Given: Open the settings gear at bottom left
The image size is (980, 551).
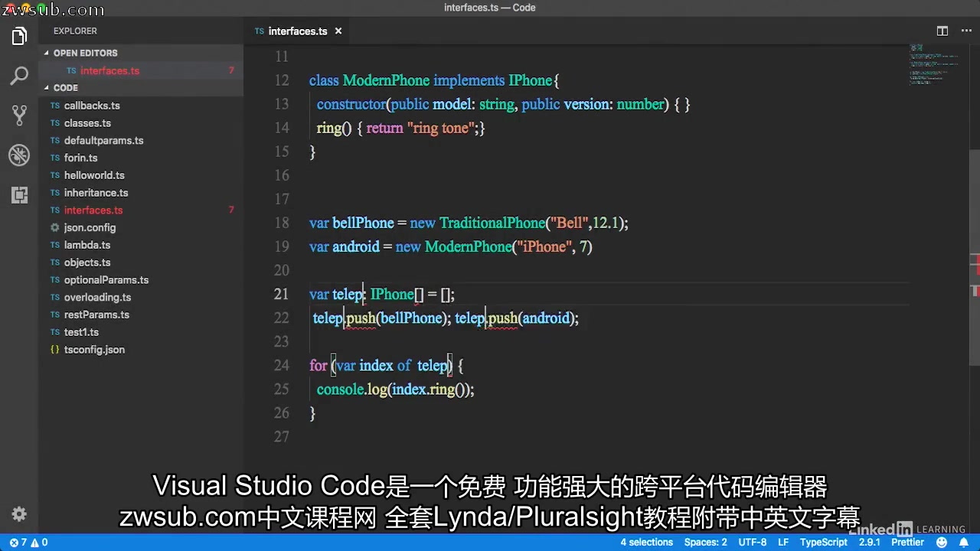Looking at the screenshot, I should coord(19,514).
